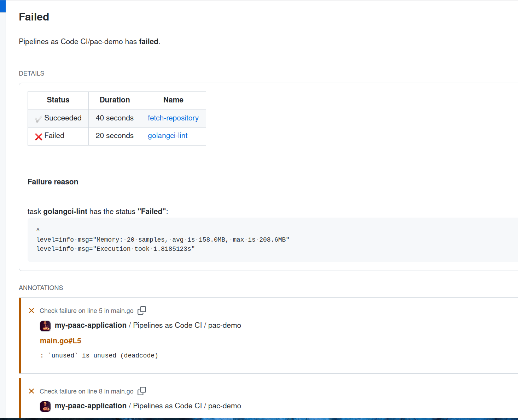This screenshot has height=420, width=518.
Task: Click the copy icon next to line 8 annotation
Action: pyautogui.click(x=142, y=391)
